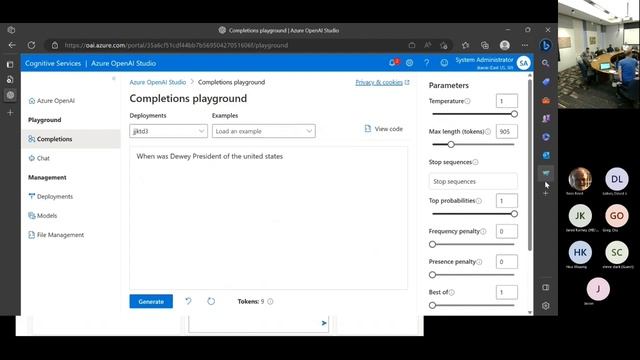Click the Presence penalty slider handle
This screenshot has width=640, height=360.
432,275
